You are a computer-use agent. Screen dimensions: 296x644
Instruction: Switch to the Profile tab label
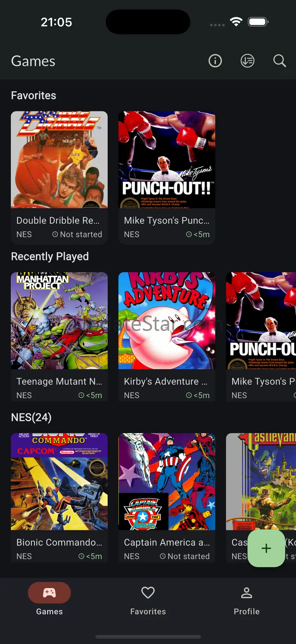(x=247, y=611)
